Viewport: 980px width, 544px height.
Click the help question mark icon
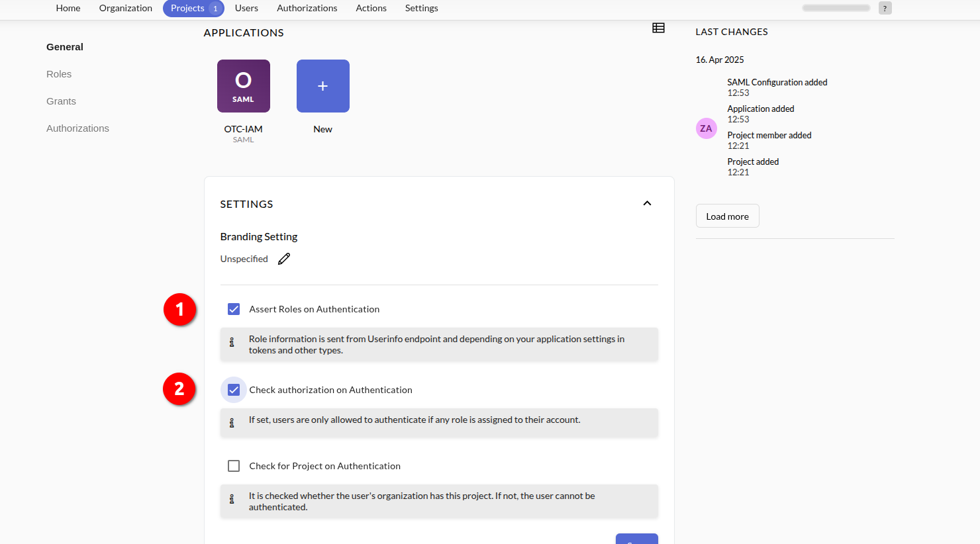(885, 8)
